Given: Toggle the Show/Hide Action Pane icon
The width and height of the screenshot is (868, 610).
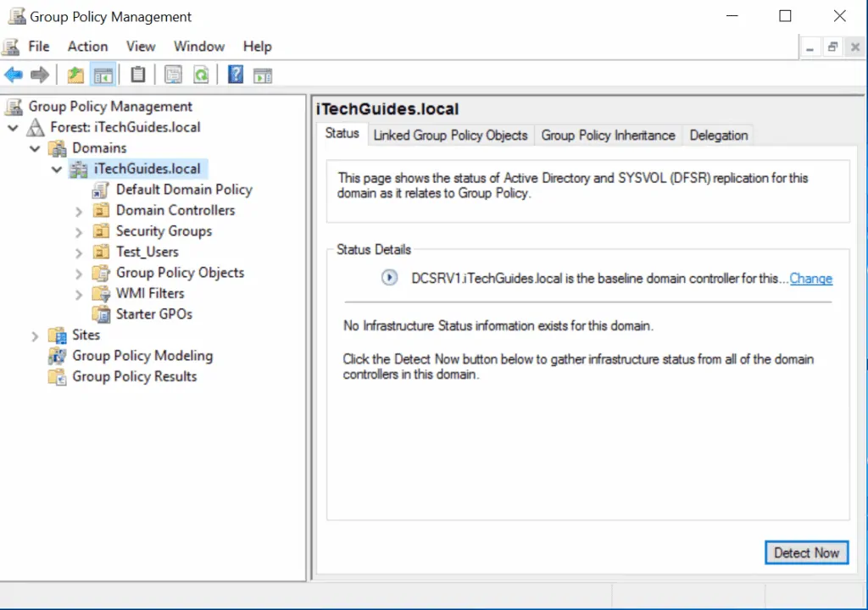Looking at the screenshot, I should click(262, 75).
